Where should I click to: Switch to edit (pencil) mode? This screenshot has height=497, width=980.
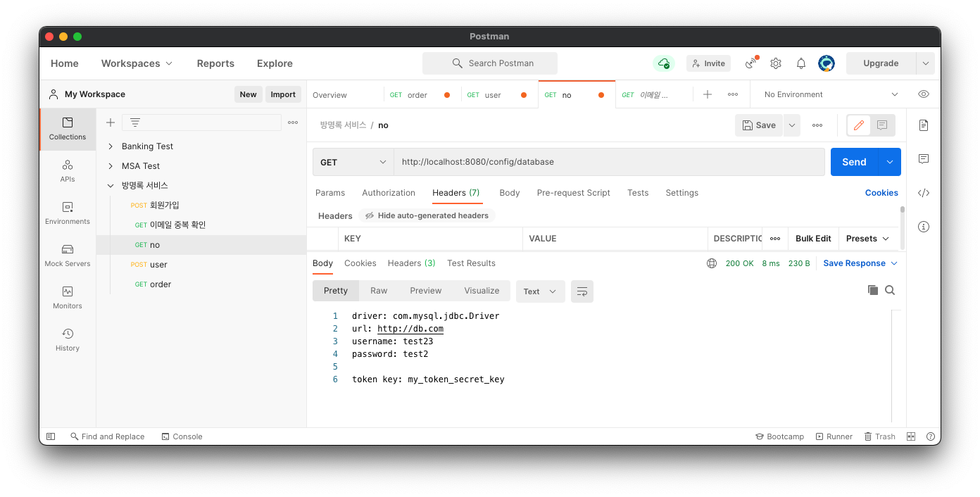[859, 125]
